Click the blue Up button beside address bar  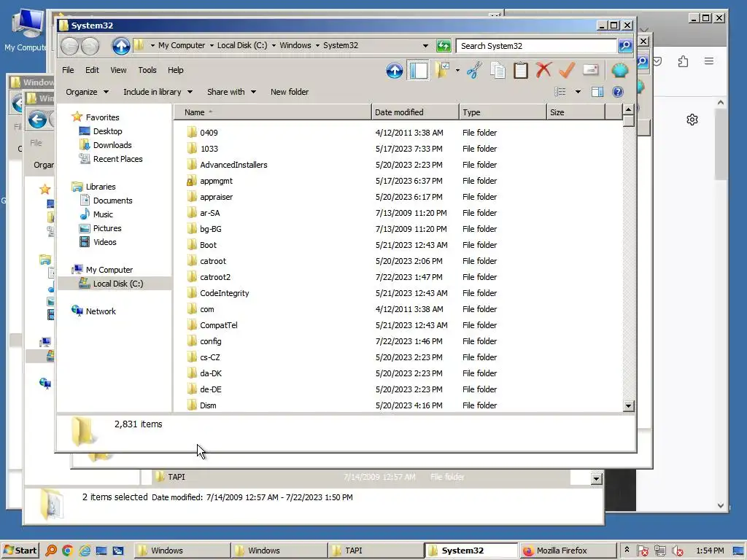click(120, 46)
